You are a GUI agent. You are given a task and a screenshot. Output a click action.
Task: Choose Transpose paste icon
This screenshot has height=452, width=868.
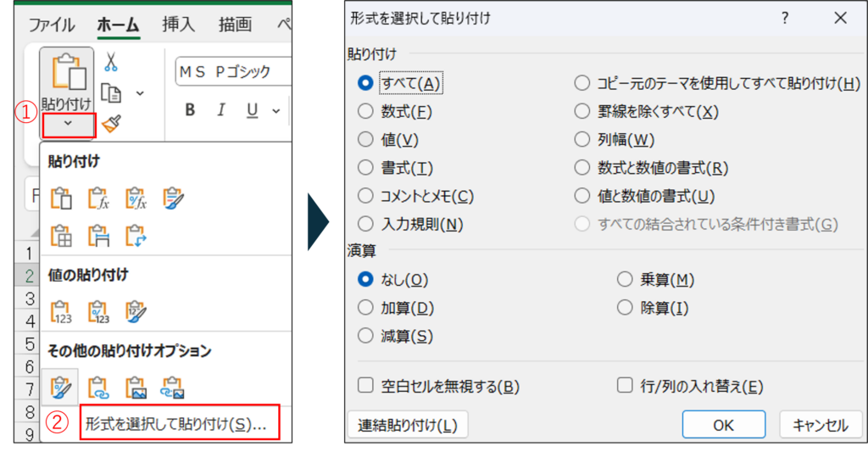[x=136, y=236]
